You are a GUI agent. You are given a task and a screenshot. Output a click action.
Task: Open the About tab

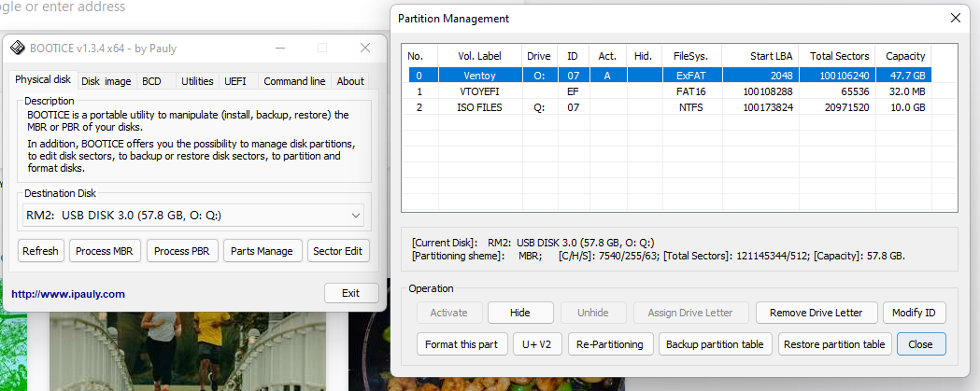[350, 81]
